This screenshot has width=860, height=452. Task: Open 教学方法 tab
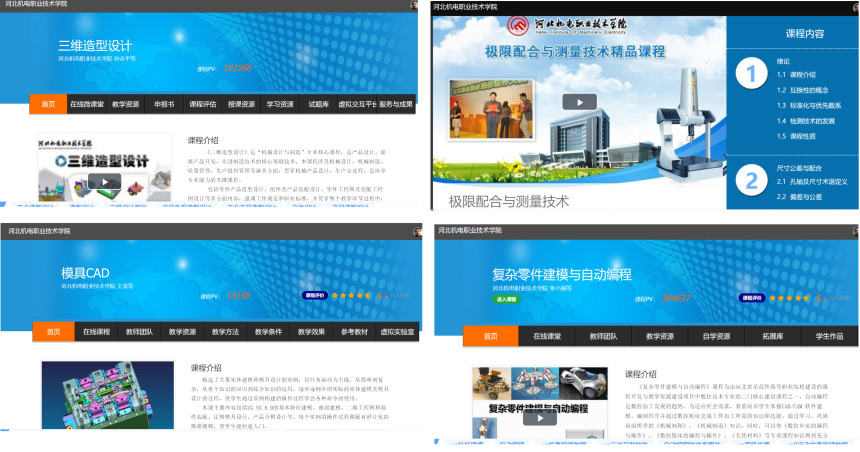(225, 332)
